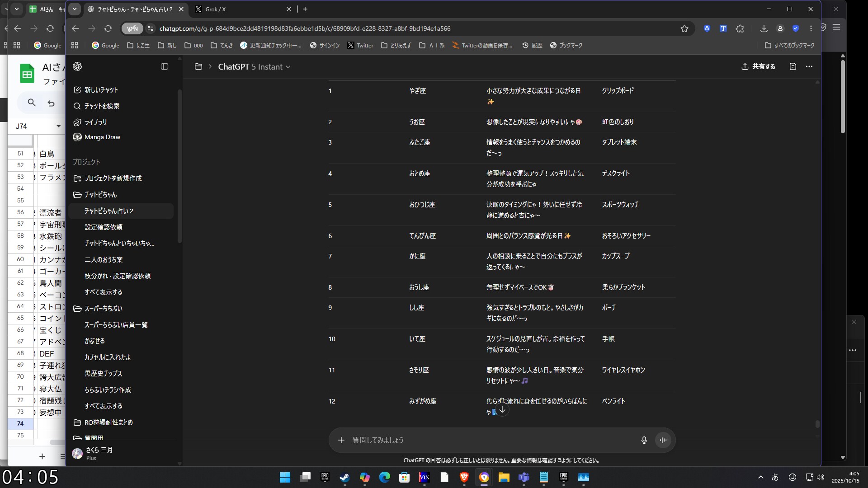Click the plus attach icon in composer
868x488 pixels.
[341, 440]
